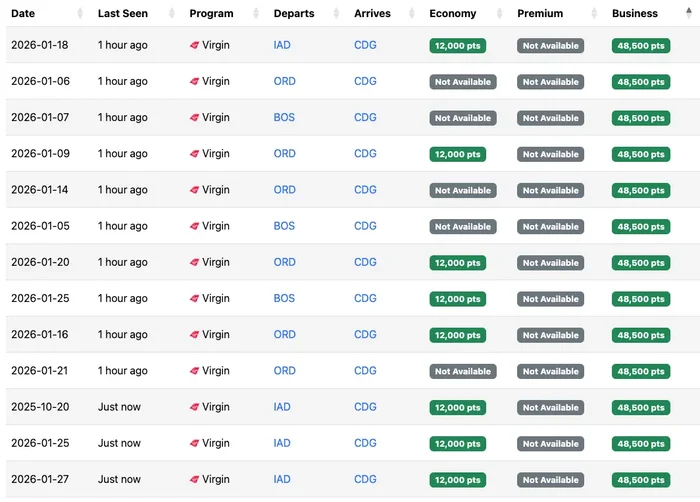The width and height of the screenshot is (700, 502).
Task: Click sort arrows beside Last Seen header
Action: coord(172,13)
